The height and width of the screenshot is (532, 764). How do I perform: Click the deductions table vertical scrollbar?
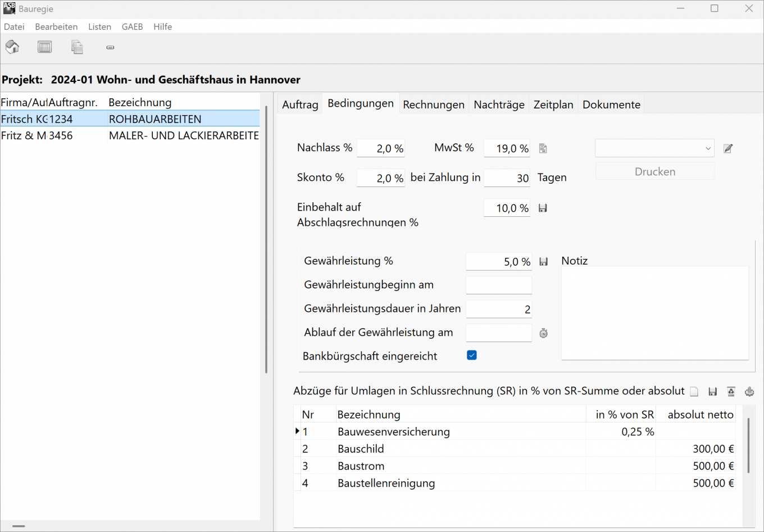748,445
